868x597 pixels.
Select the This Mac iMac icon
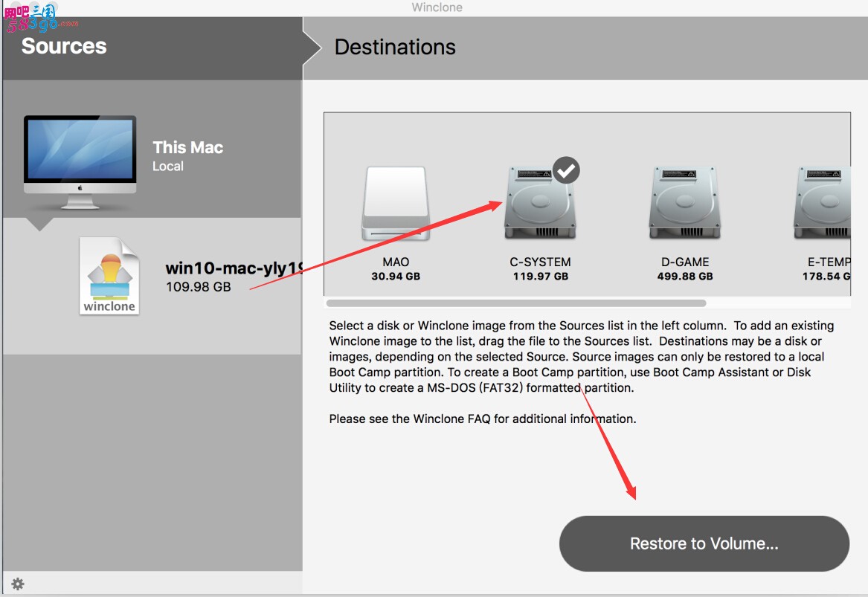coord(80,161)
